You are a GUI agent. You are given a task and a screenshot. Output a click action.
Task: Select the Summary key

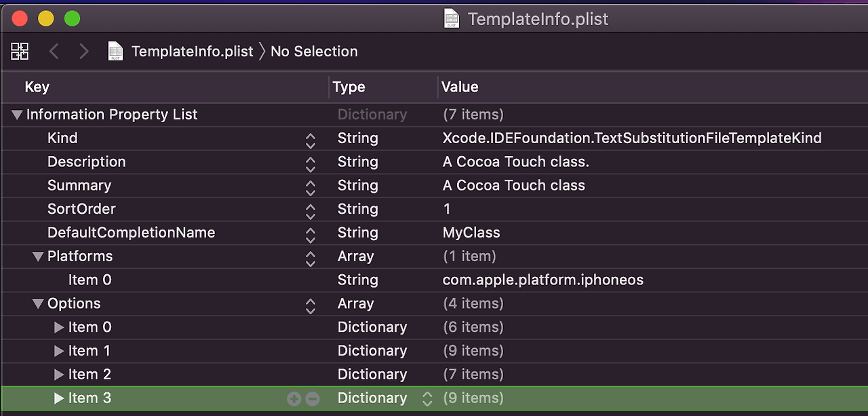coord(79,186)
